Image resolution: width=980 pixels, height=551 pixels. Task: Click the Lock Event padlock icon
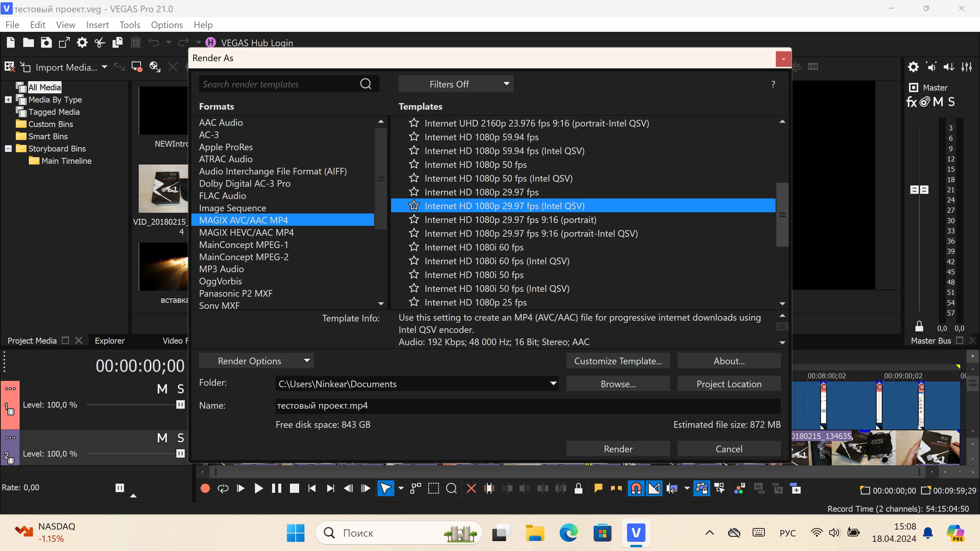578,488
